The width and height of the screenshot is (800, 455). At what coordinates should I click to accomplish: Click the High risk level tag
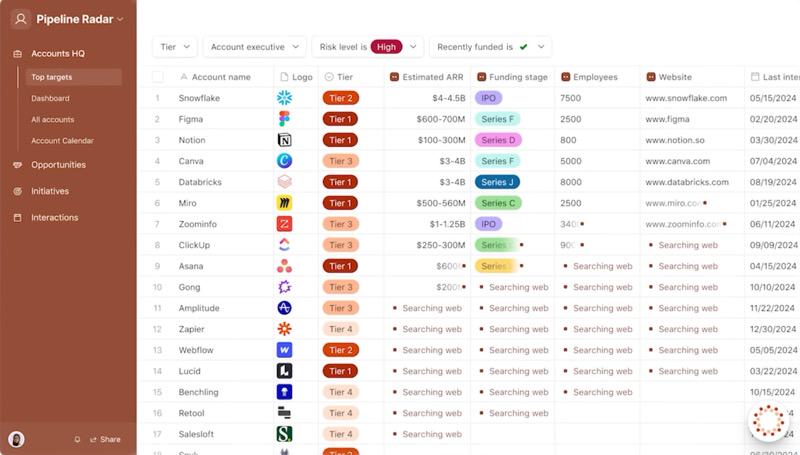click(x=386, y=47)
